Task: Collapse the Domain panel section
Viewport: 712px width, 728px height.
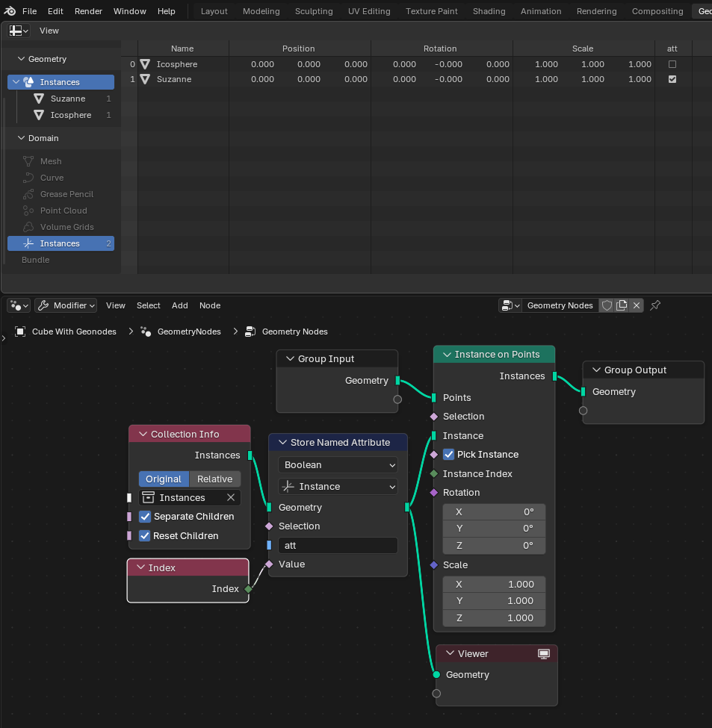Action: [21, 138]
